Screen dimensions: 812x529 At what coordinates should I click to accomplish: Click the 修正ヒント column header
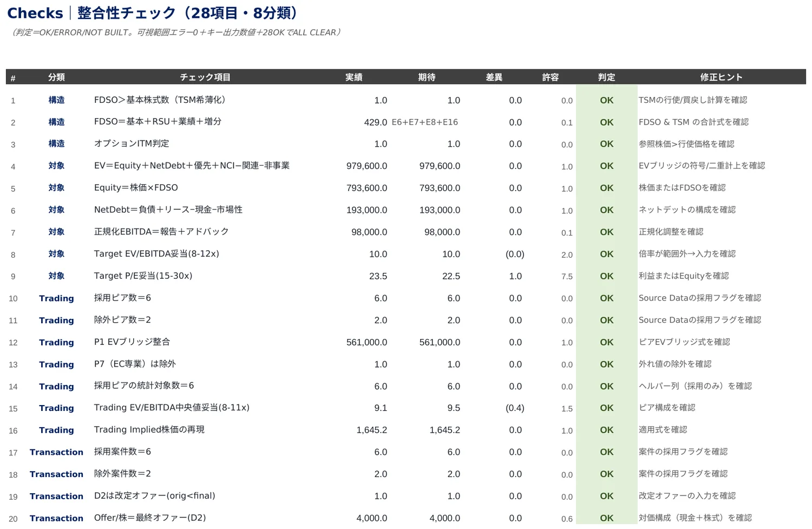(x=721, y=77)
